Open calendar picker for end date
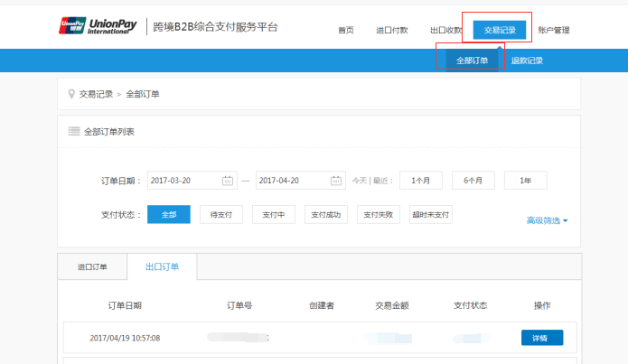This screenshot has width=628, height=364. pos(336,181)
